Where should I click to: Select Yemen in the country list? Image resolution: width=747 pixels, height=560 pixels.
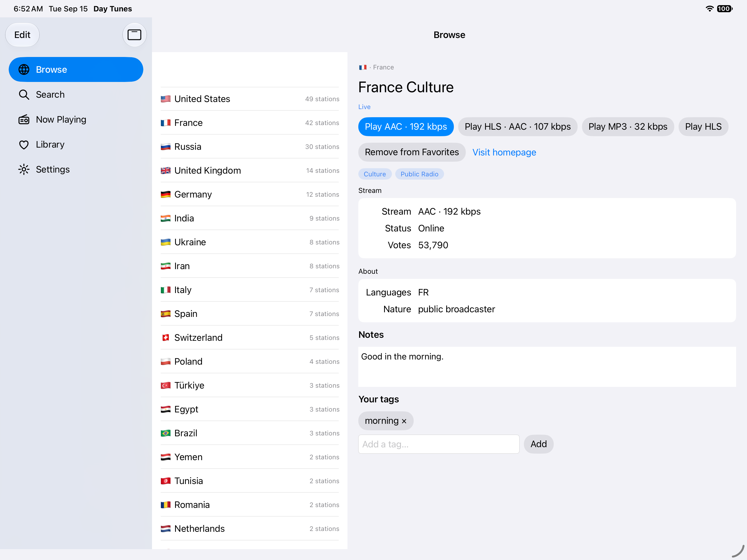point(250,457)
